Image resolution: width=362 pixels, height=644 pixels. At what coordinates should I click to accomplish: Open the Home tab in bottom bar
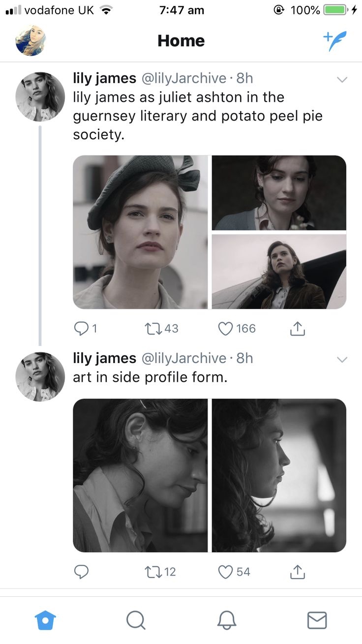point(46,620)
